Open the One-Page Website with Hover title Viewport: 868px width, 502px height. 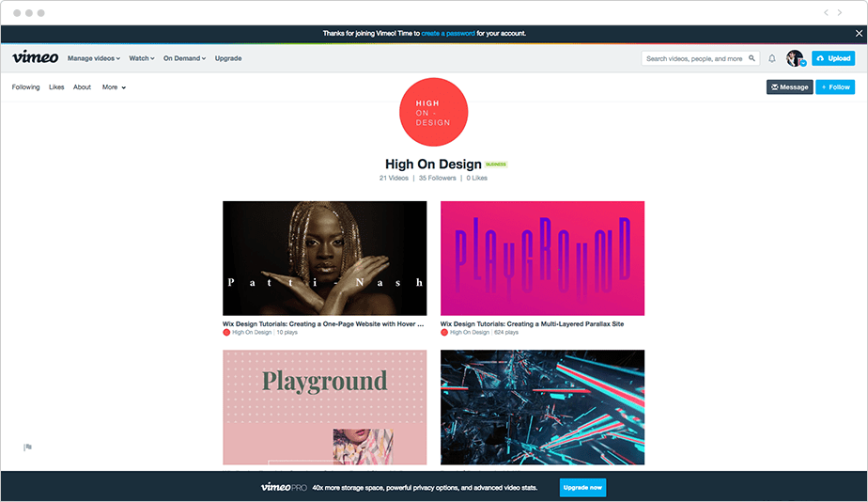tap(323, 324)
